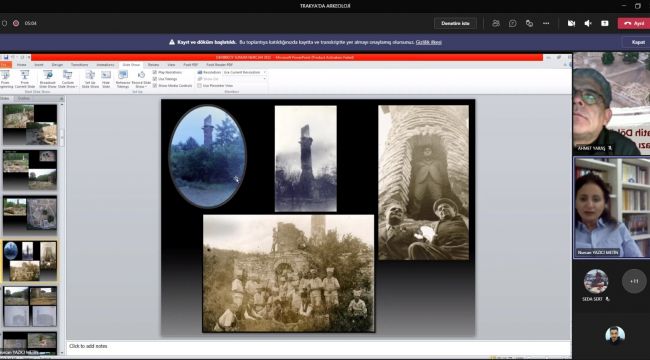This screenshot has width=650, height=360.
Task: Unmute the microphone speaker icon
Action: pos(588,23)
